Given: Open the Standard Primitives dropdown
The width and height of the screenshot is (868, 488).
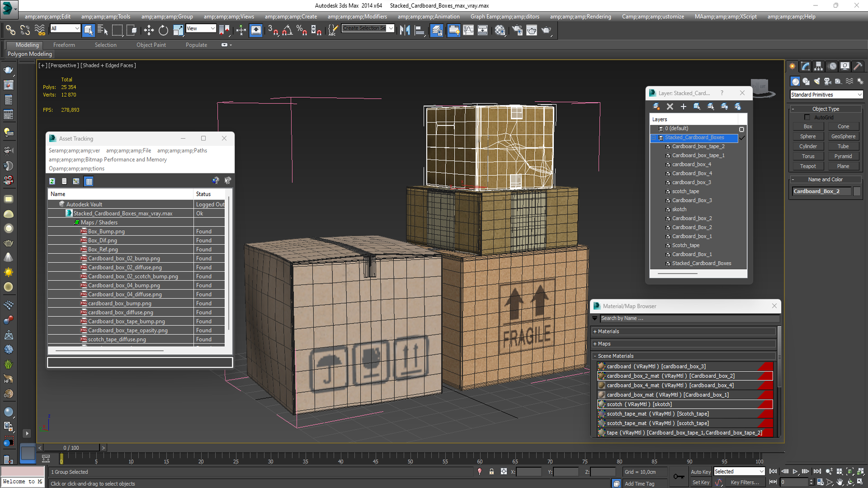Looking at the screenshot, I should coord(826,94).
